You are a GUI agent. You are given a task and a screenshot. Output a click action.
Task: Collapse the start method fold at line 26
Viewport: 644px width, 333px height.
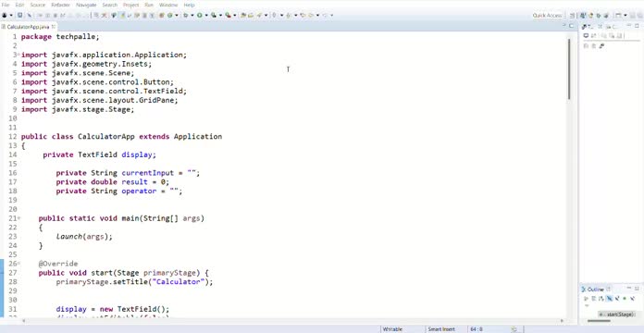tap(19, 264)
